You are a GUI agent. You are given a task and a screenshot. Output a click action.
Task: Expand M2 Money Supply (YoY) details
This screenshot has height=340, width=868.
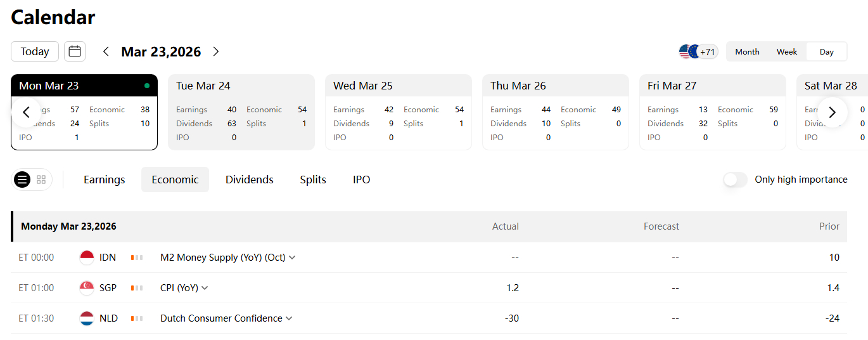tap(291, 258)
